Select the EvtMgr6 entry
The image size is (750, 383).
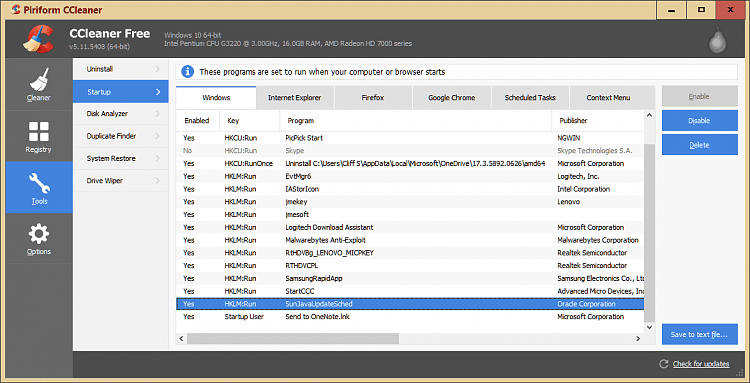tap(410, 176)
